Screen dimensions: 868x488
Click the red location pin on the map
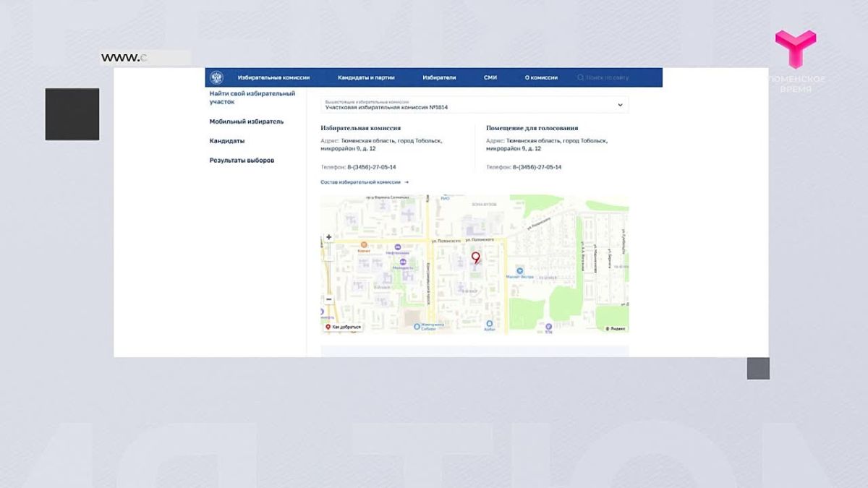click(x=475, y=257)
